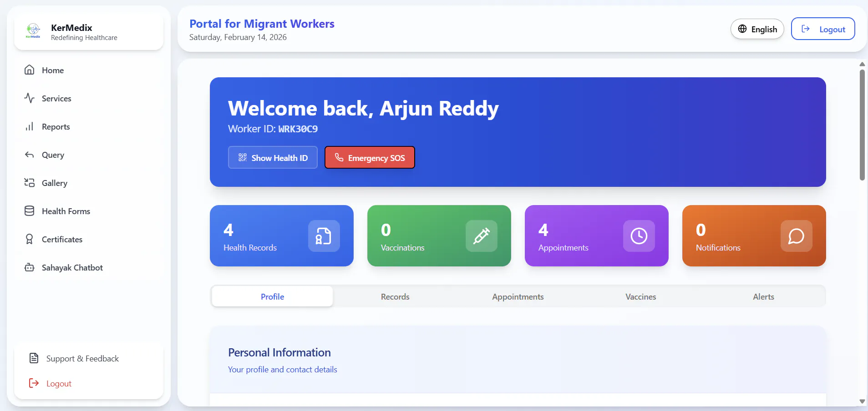The width and height of the screenshot is (868, 411).
Task: Click the Welcome back, Arjun Reddy heading
Action: click(363, 108)
